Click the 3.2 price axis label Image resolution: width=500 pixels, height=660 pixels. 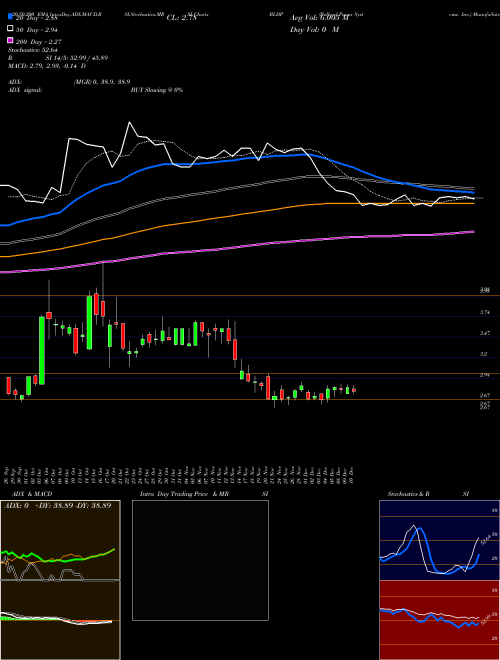point(484,354)
